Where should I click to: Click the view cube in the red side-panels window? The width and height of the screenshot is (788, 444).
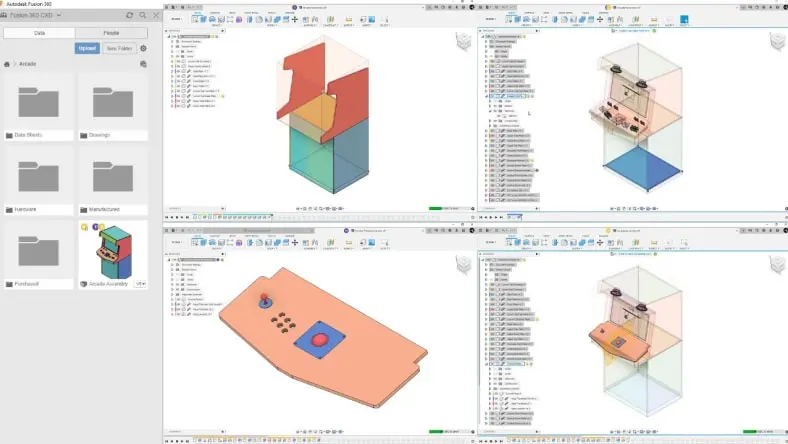463,41
